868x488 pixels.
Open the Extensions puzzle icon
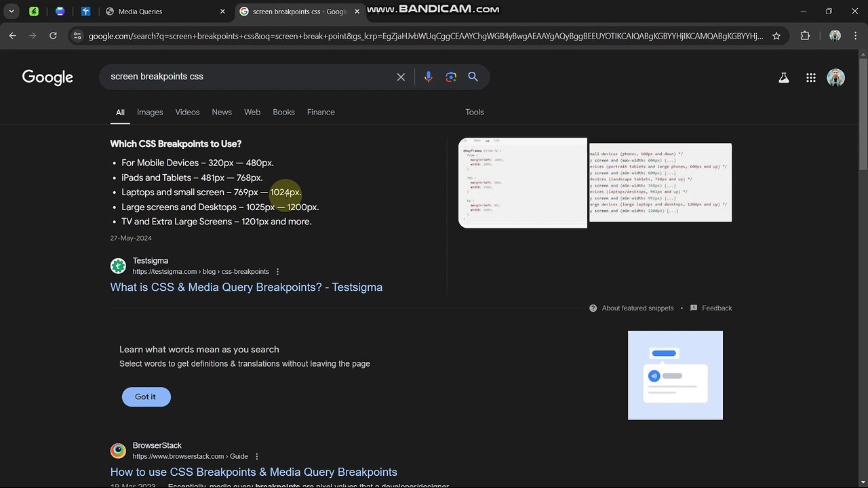point(806,36)
